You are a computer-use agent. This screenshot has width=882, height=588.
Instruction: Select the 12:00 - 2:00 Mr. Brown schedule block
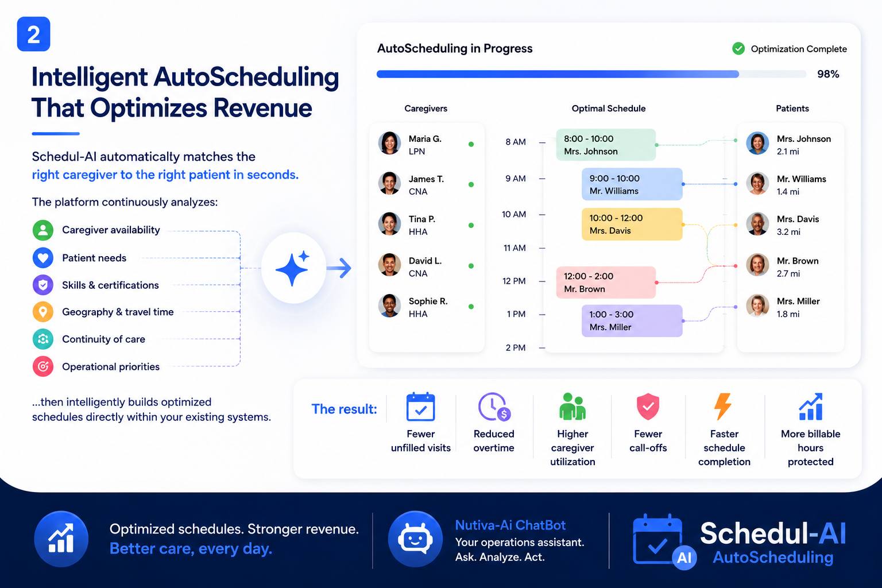pos(606,283)
